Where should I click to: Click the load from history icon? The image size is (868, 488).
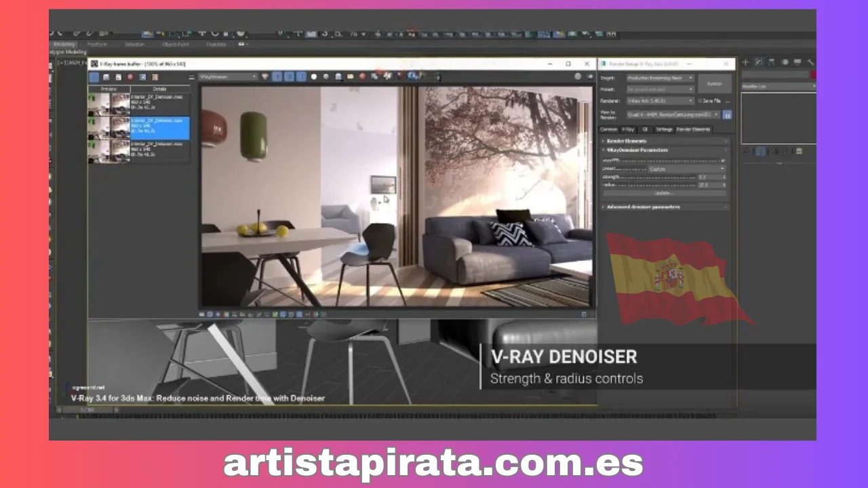[119, 77]
